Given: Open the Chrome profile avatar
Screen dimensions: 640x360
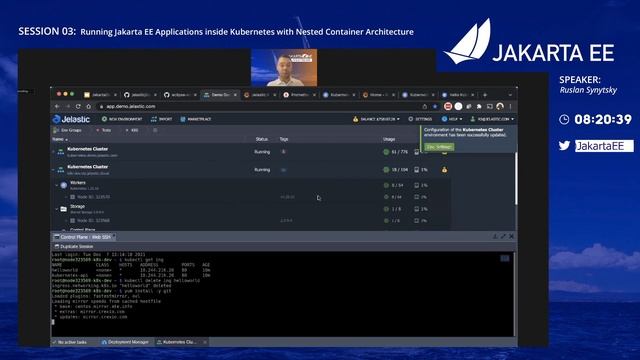Looking at the screenshot, I should [500, 107].
